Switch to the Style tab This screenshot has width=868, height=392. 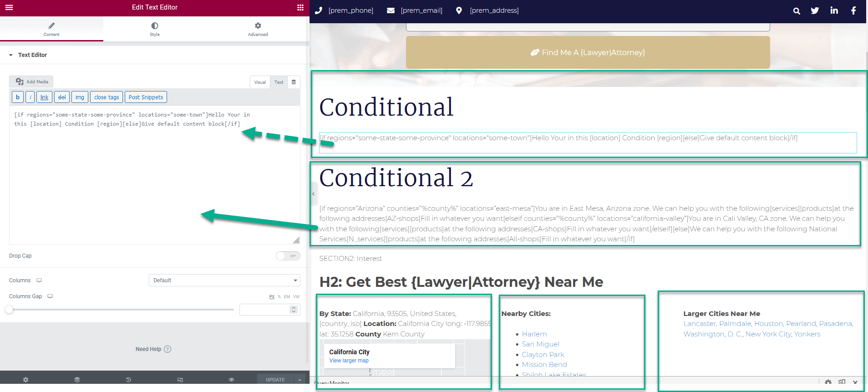[155, 29]
